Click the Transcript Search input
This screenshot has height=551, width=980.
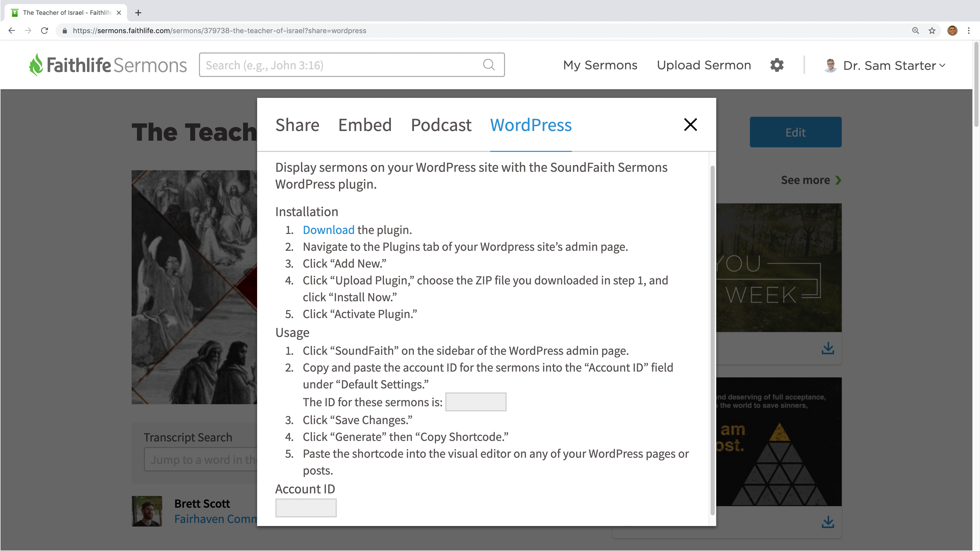200,460
